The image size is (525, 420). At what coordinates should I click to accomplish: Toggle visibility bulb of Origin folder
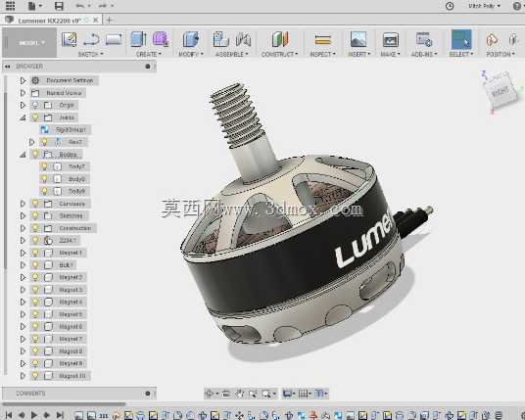coord(35,105)
